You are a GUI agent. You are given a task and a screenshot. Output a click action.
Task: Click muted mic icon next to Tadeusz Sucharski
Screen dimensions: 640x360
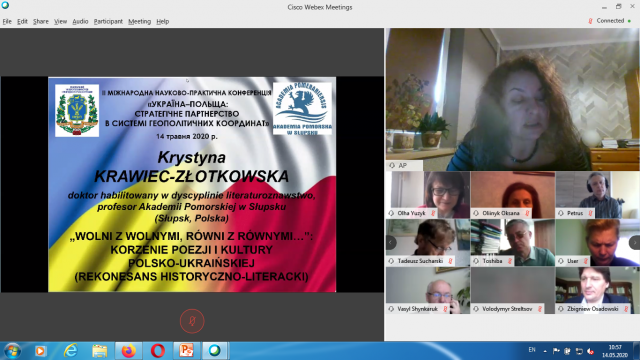450,261
